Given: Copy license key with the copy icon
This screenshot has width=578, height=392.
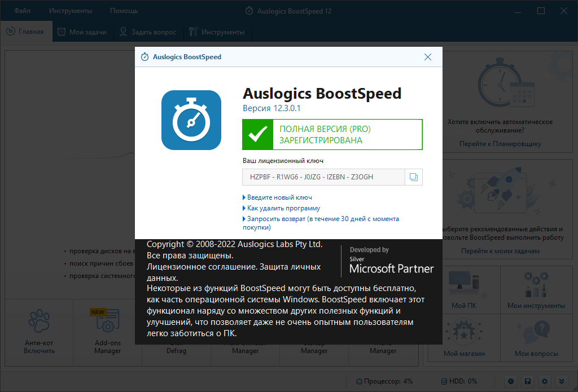Looking at the screenshot, I should pyautogui.click(x=414, y=177).
